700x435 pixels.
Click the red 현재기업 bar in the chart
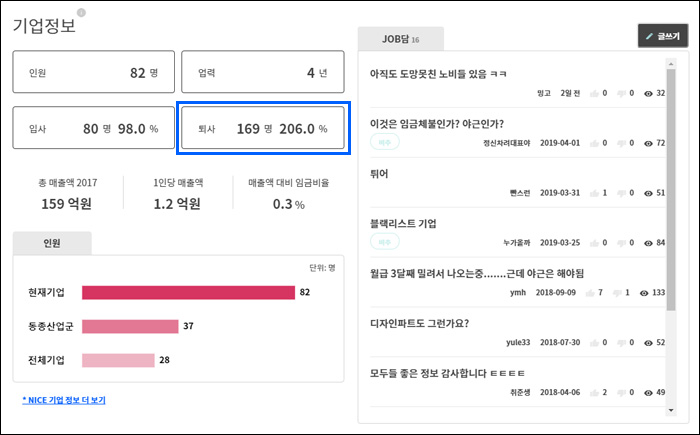click(x=188, y=292)
